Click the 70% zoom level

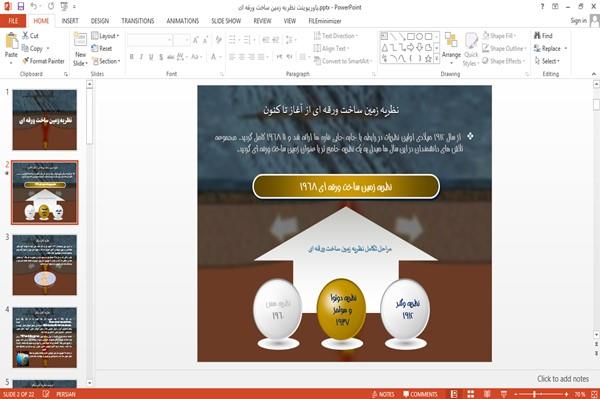(579, 394)
